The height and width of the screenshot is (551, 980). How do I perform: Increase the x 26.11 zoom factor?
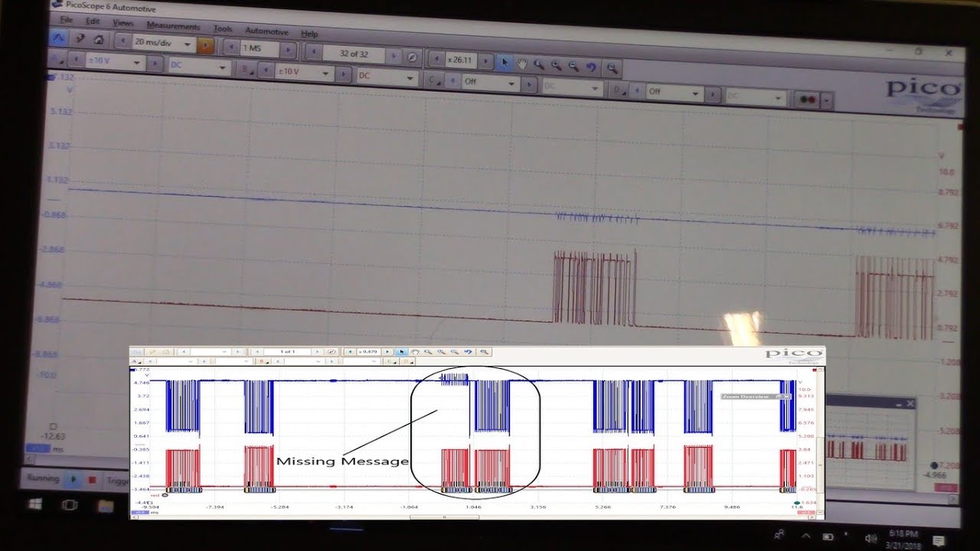point(485,61)
